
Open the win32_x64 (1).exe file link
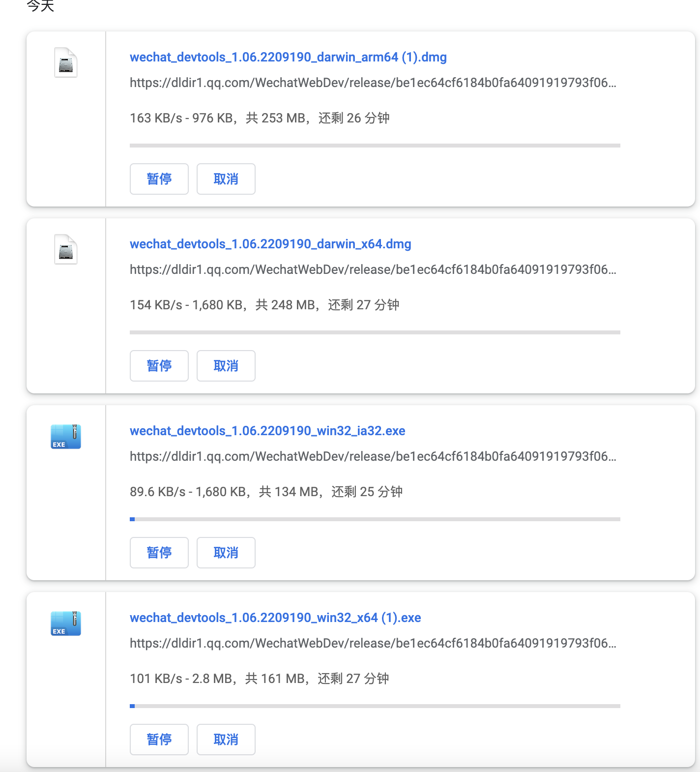coord(275,618)
